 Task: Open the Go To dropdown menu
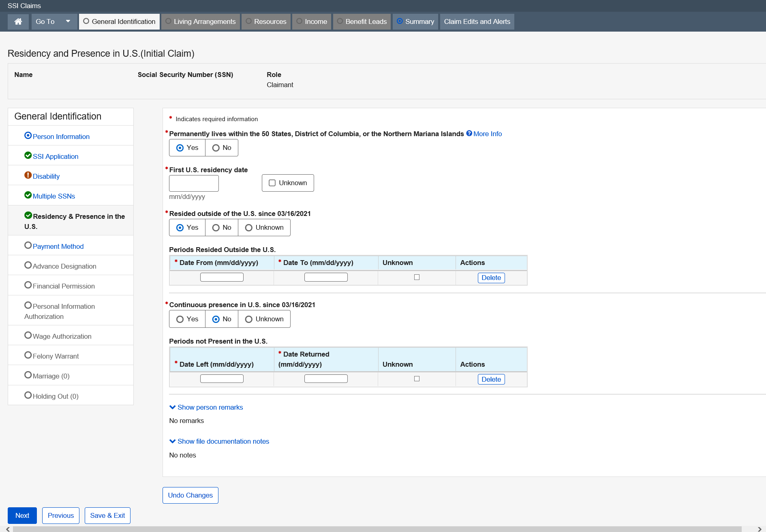(54, 21)
